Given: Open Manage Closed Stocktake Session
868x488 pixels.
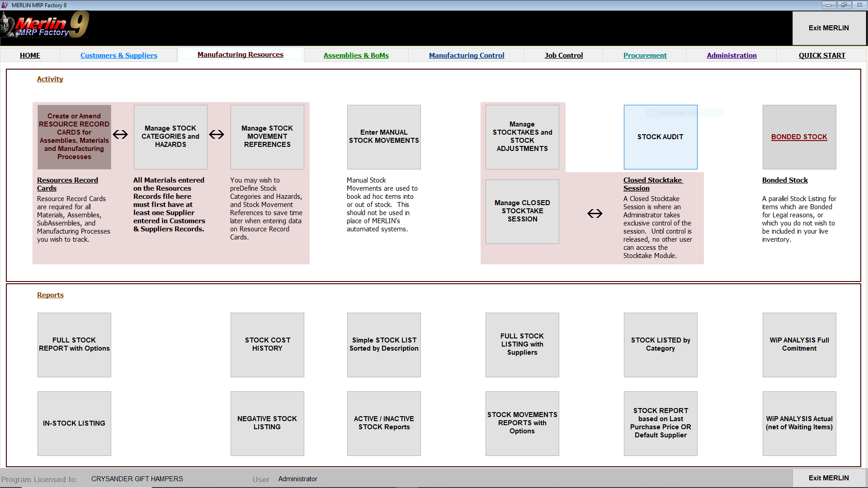Looking at the screenshot, I should (x=522, y=211).
